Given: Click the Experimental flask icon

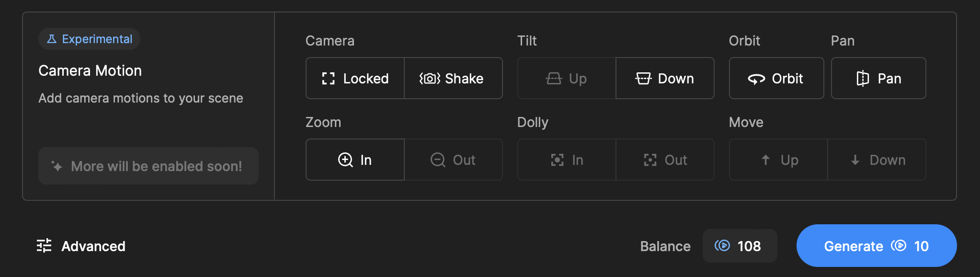Looking at the screenshot, I should pos(52,39).
